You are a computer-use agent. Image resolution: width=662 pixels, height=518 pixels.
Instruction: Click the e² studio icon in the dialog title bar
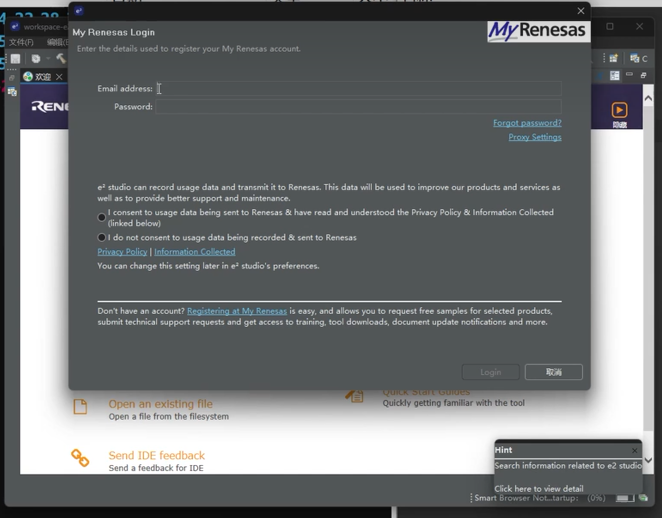pos(79,11)
